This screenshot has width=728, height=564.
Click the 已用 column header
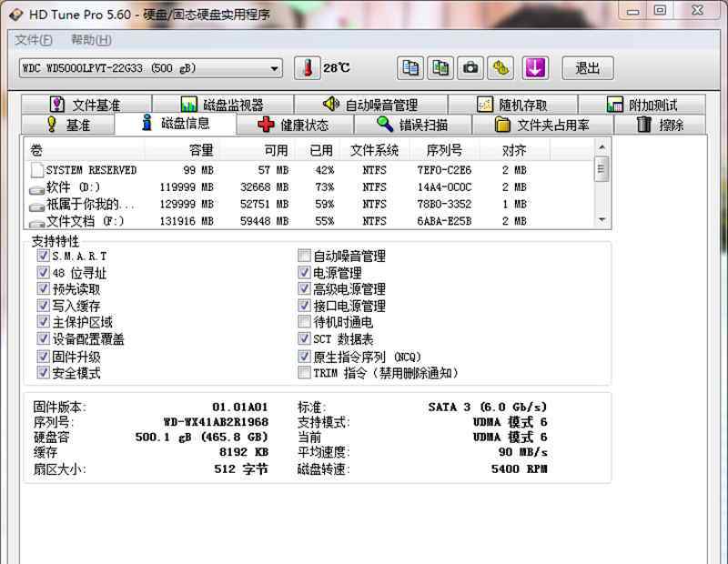[x=317, y=150]
